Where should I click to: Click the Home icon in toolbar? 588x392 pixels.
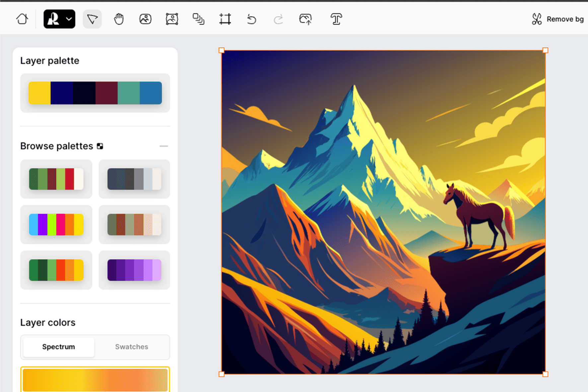(x=22, y=19)
